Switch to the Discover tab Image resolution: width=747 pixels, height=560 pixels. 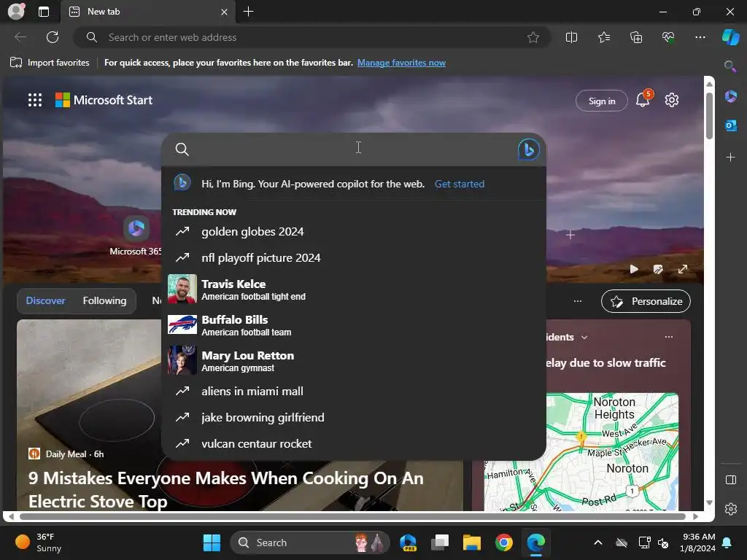click(x=46, y=301)
